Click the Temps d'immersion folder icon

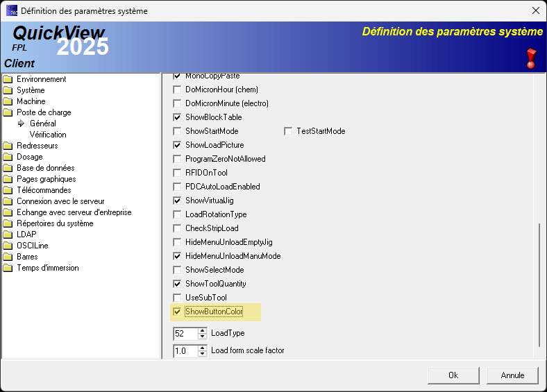[x=8, y=269]
